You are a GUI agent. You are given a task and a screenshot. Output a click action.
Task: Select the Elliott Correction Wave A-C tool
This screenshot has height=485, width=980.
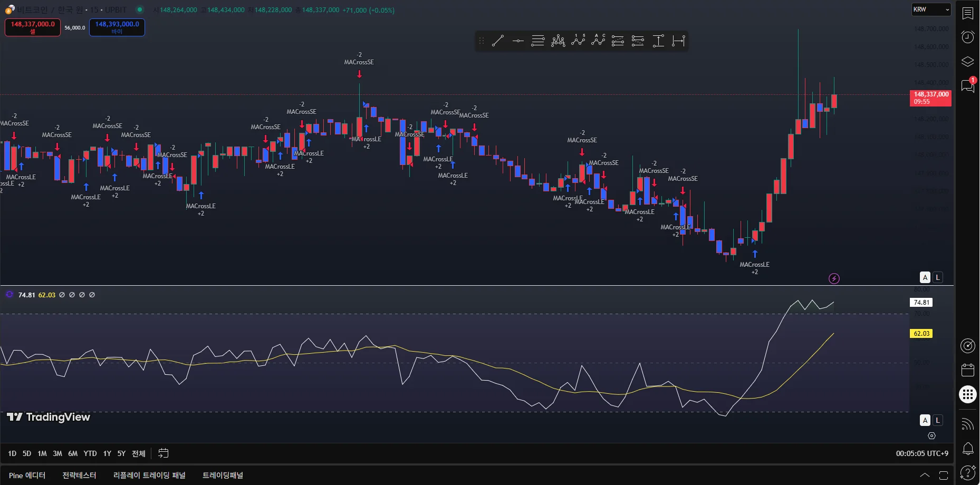(x=598, y=41)
